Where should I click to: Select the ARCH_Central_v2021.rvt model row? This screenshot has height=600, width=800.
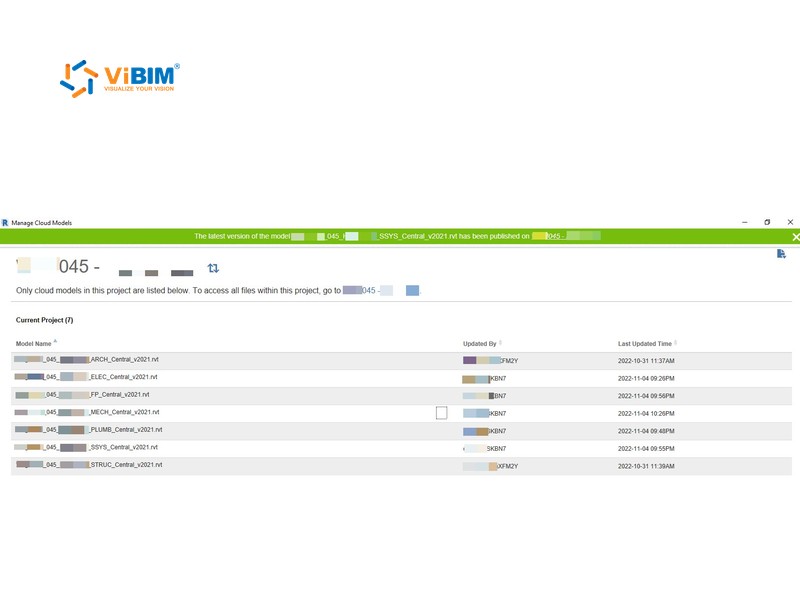point(402,361)
